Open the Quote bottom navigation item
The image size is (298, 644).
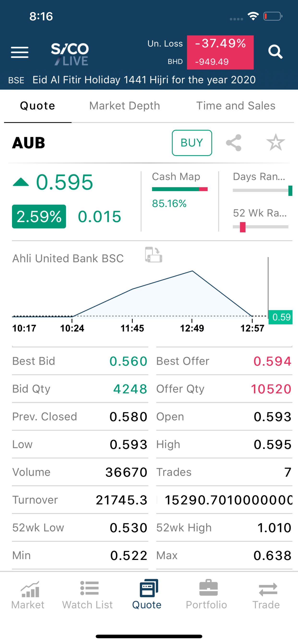point(147,595)
